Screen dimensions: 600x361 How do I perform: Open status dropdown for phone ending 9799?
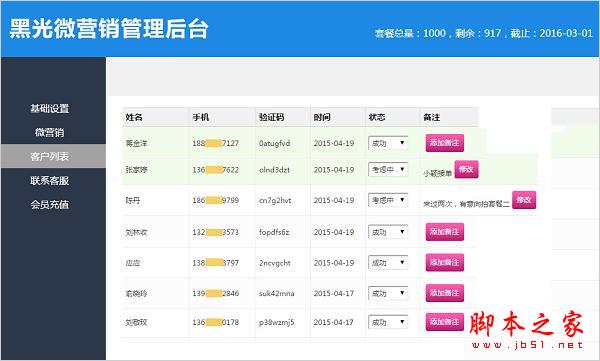pyautogui.click(x=388, y=200)
